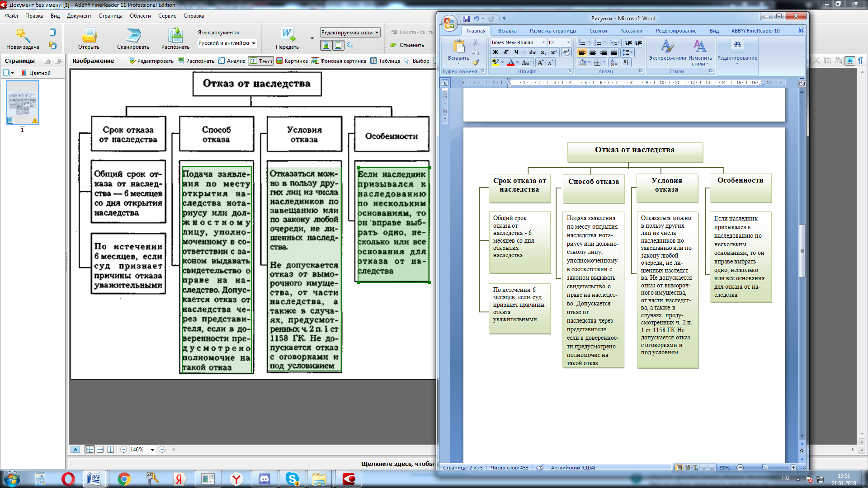Open the Экспресс-стили gallery dropdown

[667, 52]
